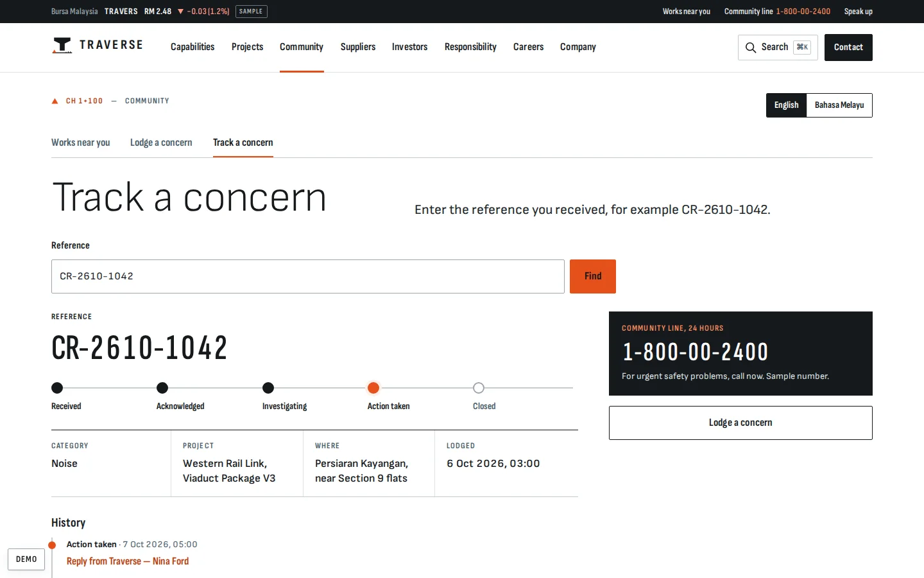Switch language to Bahasa Melayu
Image resolution: width=924 pixels, height=578 pixels.
pyautogui.click(x=839, y=105)
